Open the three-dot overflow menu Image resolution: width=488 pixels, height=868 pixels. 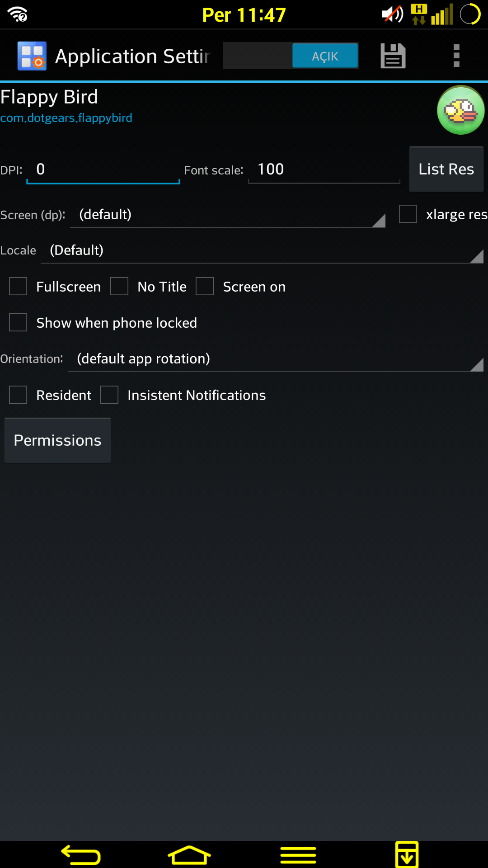pos(456,56)
